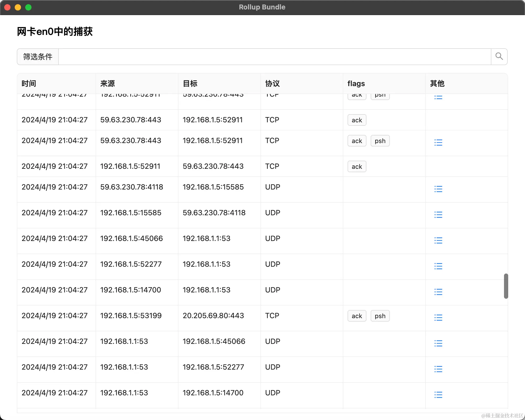Click the green maximize window button
This screenshot has width=525, height=420.
pos(28,7)
